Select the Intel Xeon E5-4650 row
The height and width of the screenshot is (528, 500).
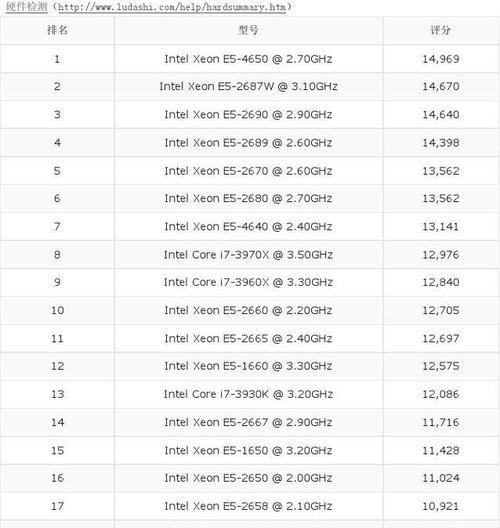[250, 59]
